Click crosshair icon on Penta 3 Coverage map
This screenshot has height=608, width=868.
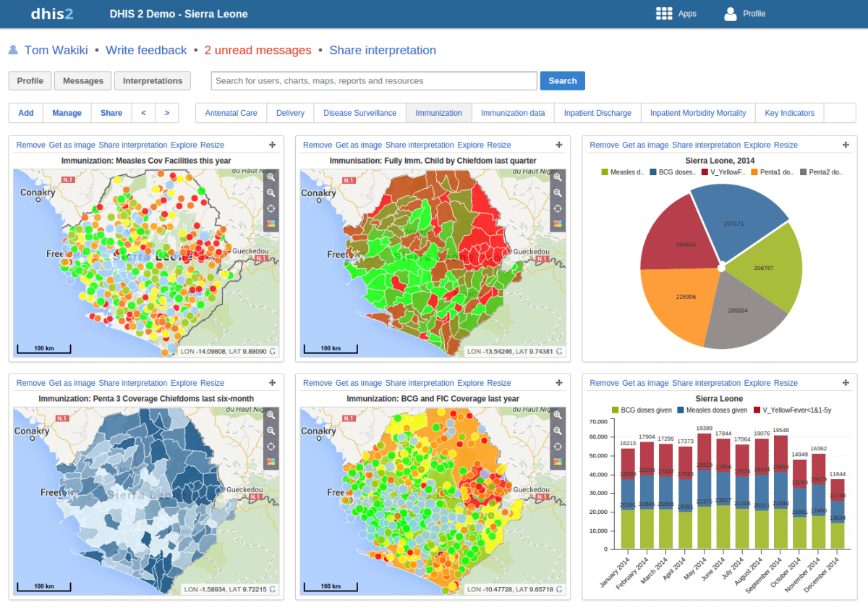271,446
